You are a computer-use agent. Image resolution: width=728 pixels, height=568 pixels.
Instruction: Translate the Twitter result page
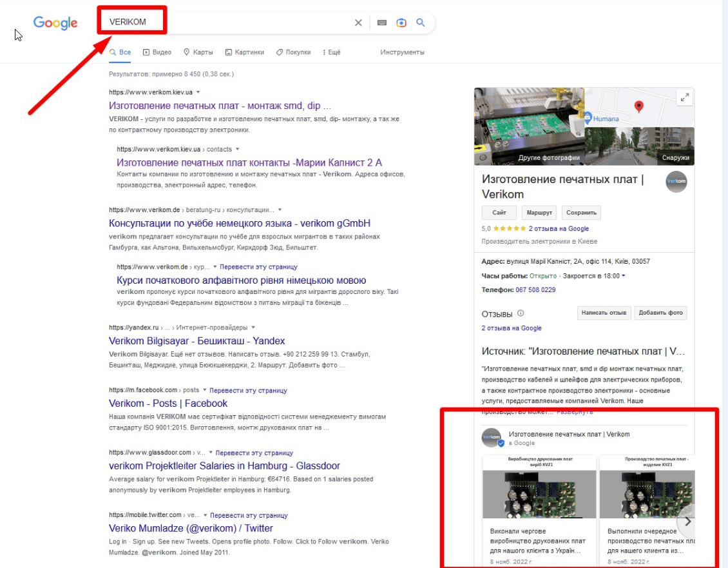(x=249, y=516)
